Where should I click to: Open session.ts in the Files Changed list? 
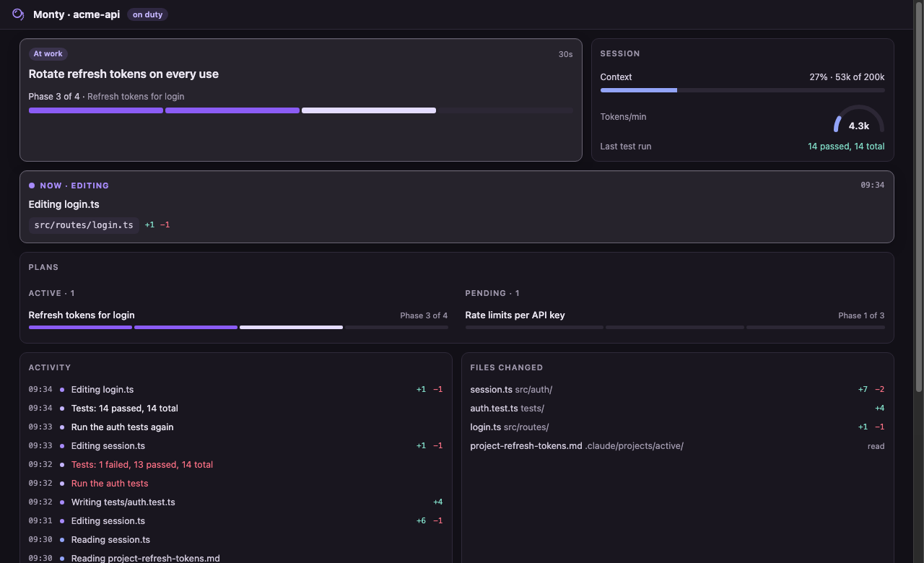coord(677,390)
